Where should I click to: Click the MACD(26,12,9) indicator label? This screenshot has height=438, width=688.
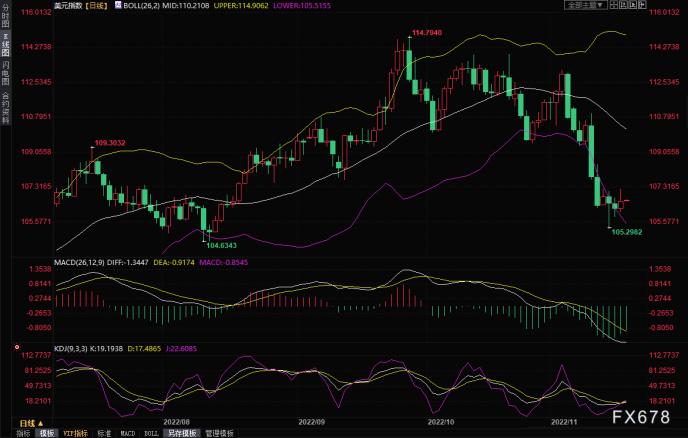click(79, 262)
